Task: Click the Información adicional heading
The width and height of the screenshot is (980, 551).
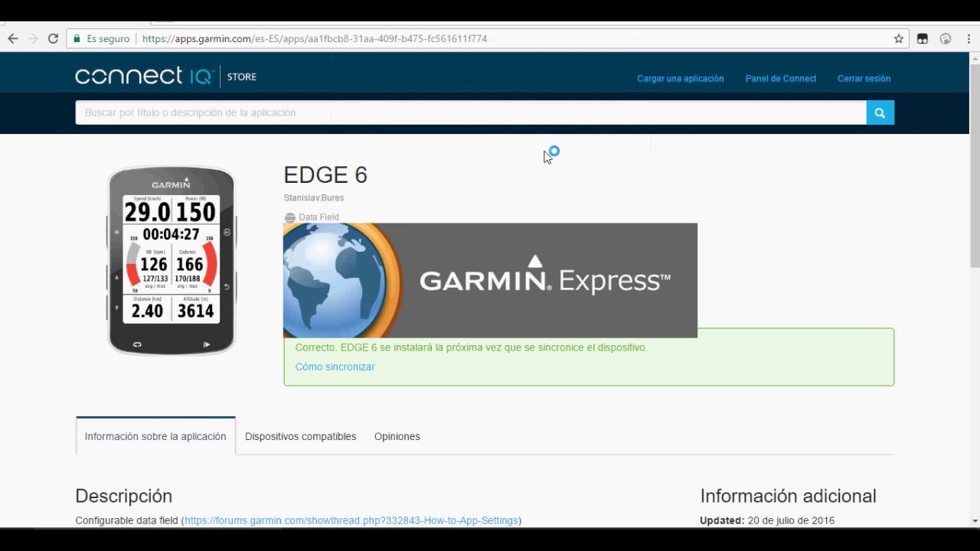Action: coord(788,496)
